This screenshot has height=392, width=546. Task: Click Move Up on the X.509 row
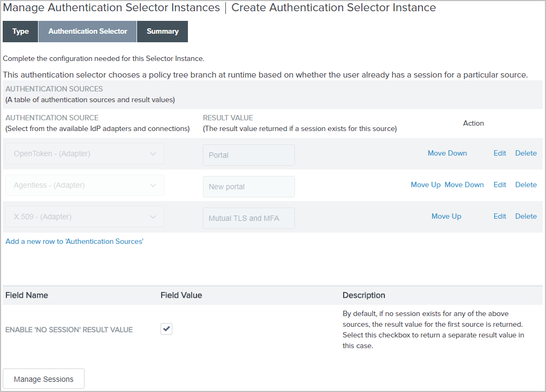point(446,216)
